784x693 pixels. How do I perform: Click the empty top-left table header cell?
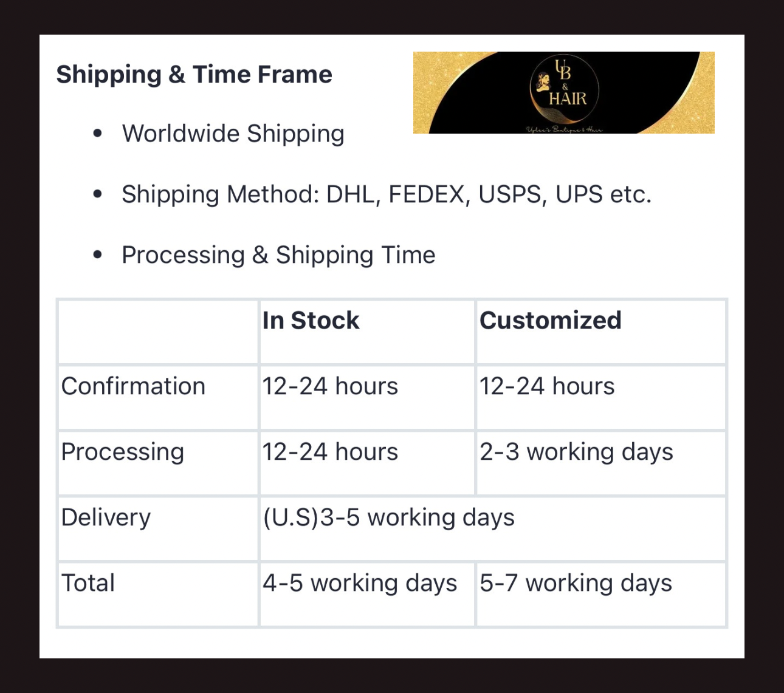pyautogui.click(x=158, y=332)
